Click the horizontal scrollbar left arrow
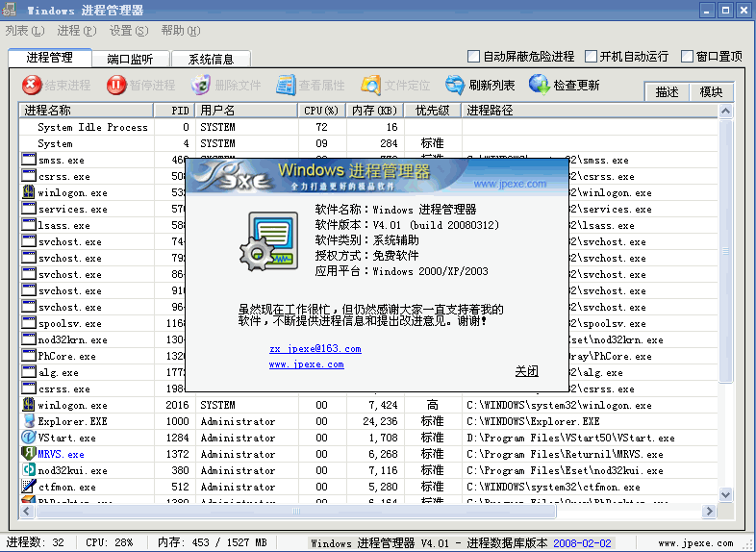This screenshot has height=552, width=756. point(27,511)
